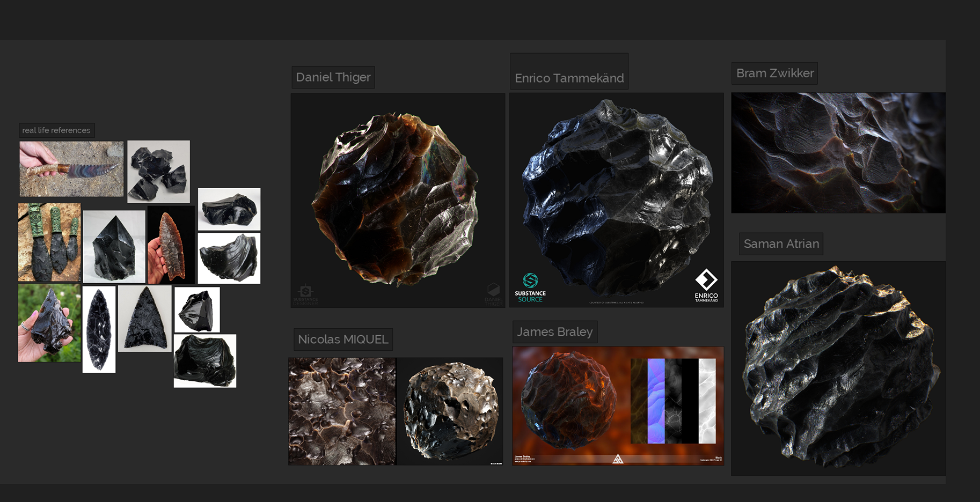Image resolution: width=980 pixels, height=502 pixels.
Task: Click the James Braley text label
Action: point(554,332)
